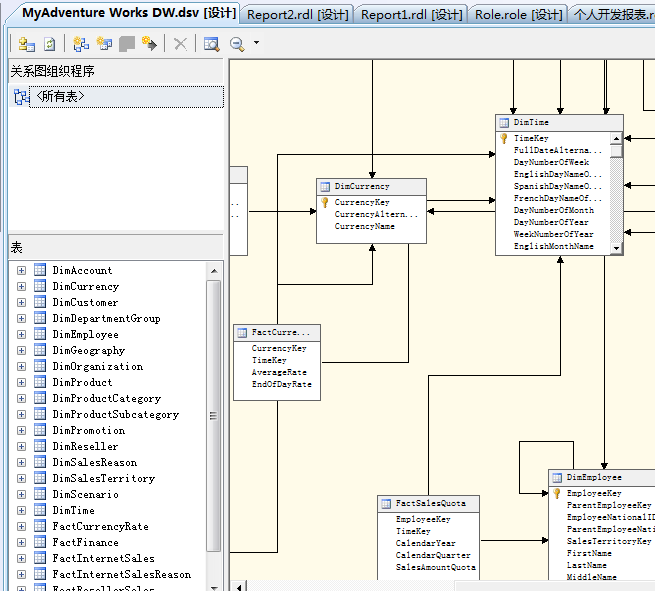Expand the DimProductCategory table node
Image resolution: width=655 pixels, height=591 pixels.
21,398
